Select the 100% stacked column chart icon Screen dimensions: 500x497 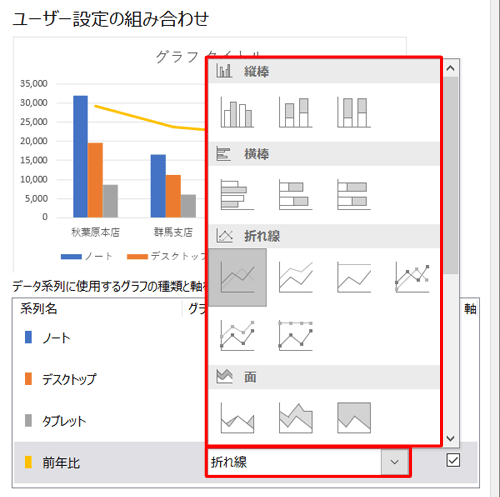coord(354,113)
